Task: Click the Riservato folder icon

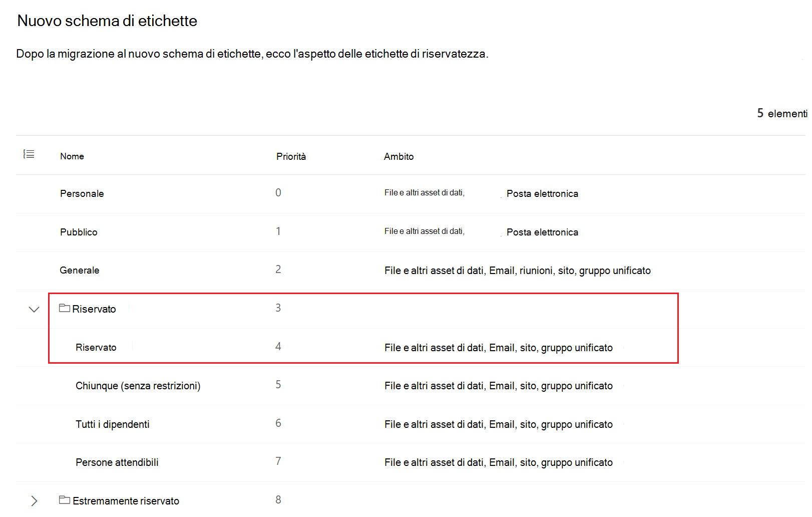Action: point(65,308)
